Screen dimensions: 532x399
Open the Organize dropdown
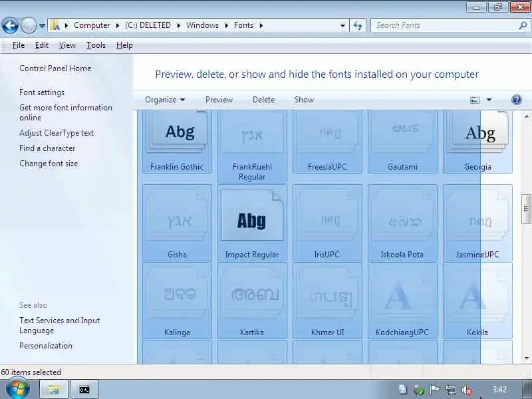point(165,100)
